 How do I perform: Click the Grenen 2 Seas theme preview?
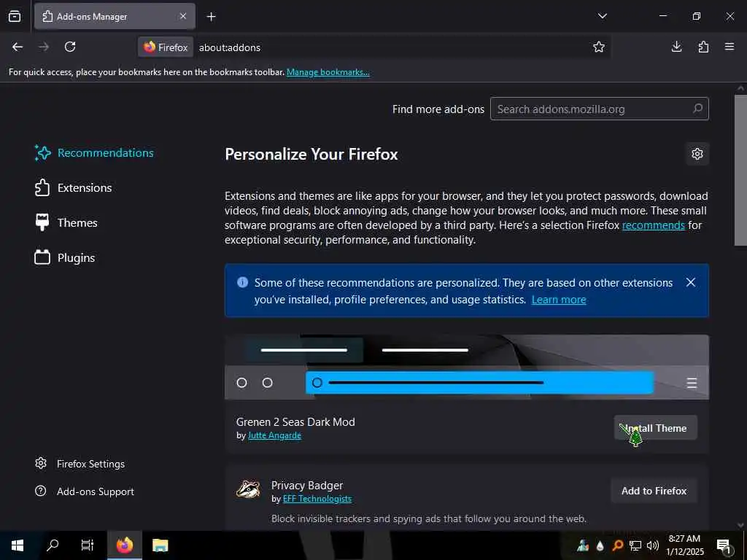tap(467, 367)
